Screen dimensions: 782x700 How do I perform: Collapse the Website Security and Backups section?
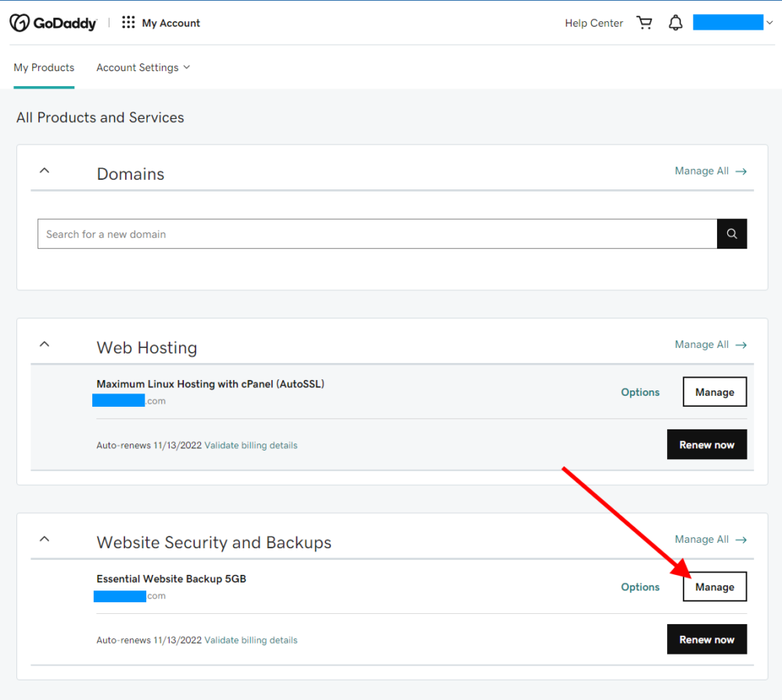[x=45, y=538]
